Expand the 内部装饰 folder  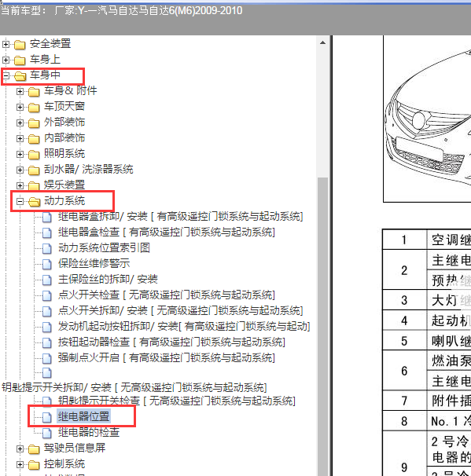click(20, 139)
